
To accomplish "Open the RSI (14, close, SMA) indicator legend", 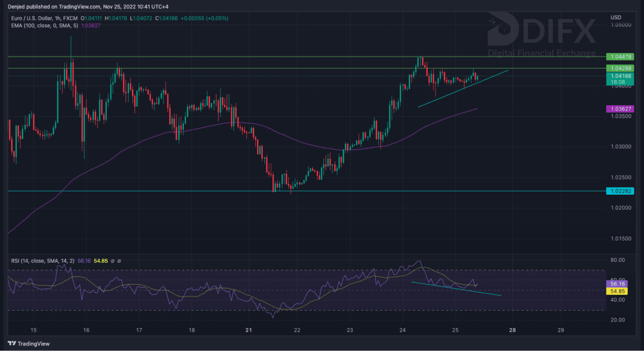I will tap(43, 261).
